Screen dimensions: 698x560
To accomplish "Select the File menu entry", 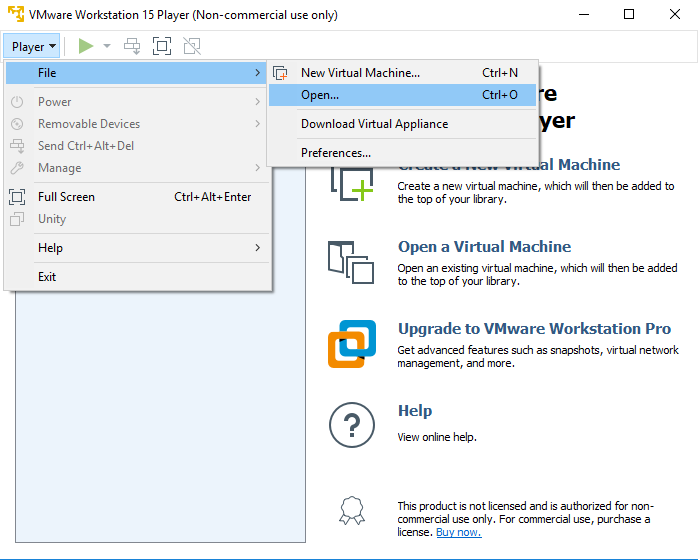I will [137, 73].
